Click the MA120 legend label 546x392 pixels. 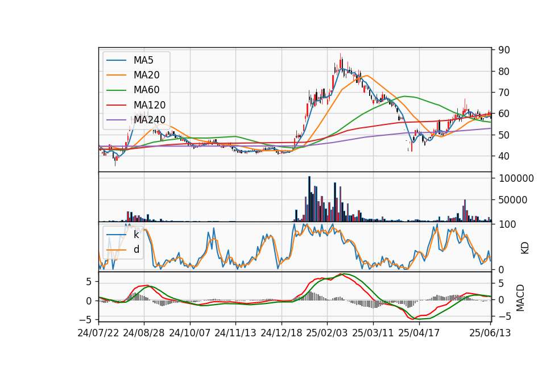pos(150,105)
